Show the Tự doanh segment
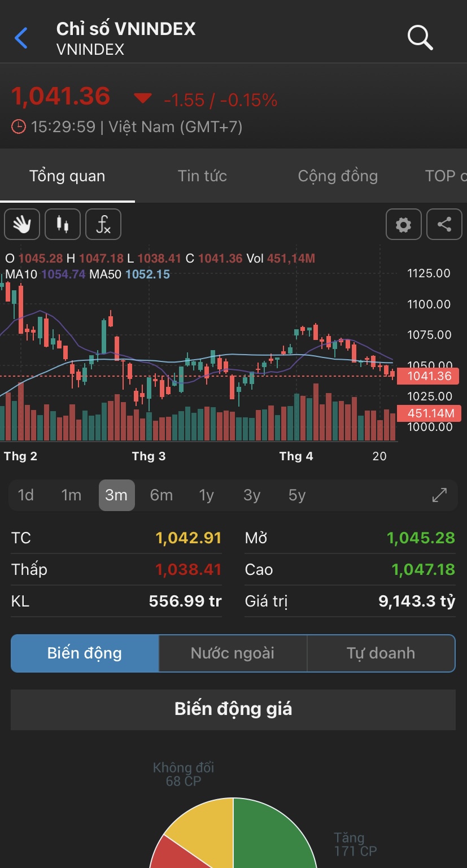This screenshot has height=868, width=467. pyautogui.click(x=381, y=653)
